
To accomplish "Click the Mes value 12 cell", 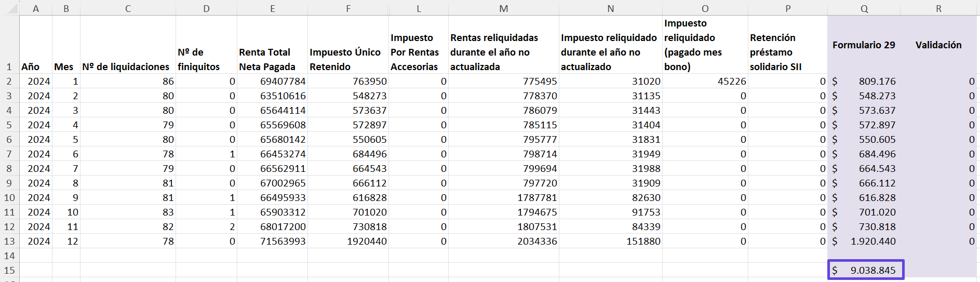I will (x=66, y=241).
